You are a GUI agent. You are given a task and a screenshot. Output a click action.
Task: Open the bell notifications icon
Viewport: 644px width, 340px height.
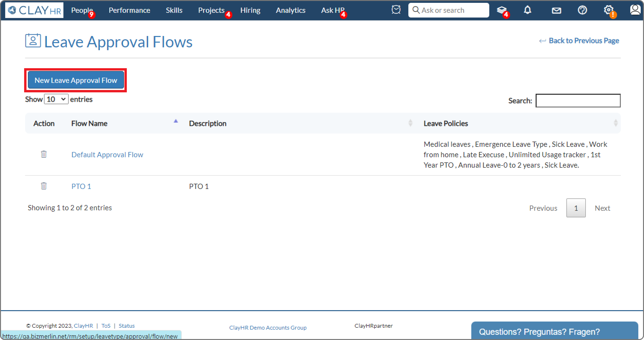[527, 10]
